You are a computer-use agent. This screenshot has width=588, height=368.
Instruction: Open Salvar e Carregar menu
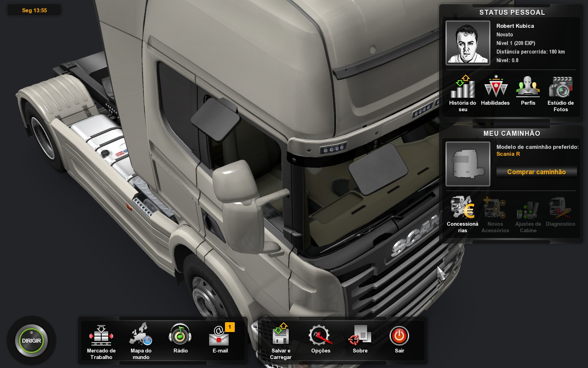pos(281,342)
